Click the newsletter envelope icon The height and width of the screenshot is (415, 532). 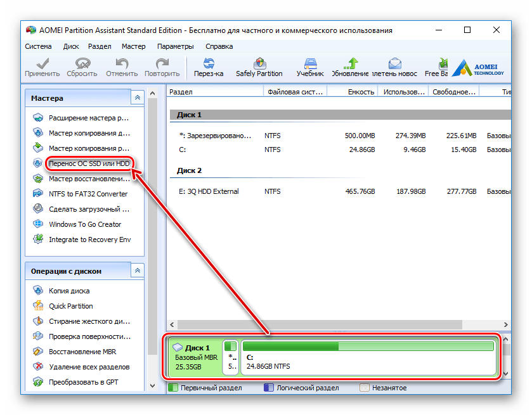click(x=394, y=63)
